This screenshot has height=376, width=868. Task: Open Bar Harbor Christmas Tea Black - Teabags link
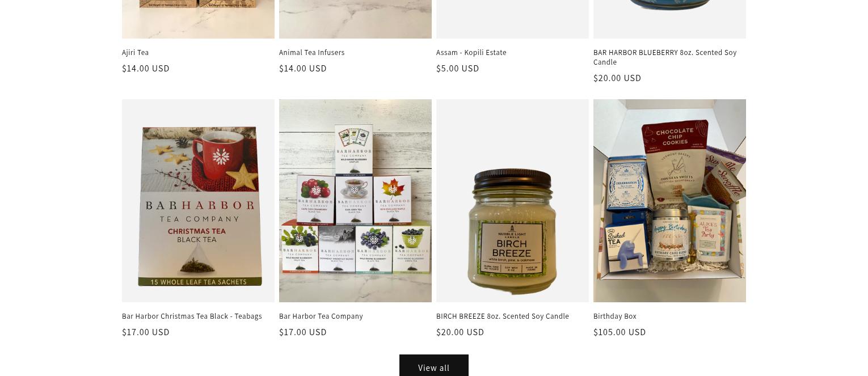point(192,316)
